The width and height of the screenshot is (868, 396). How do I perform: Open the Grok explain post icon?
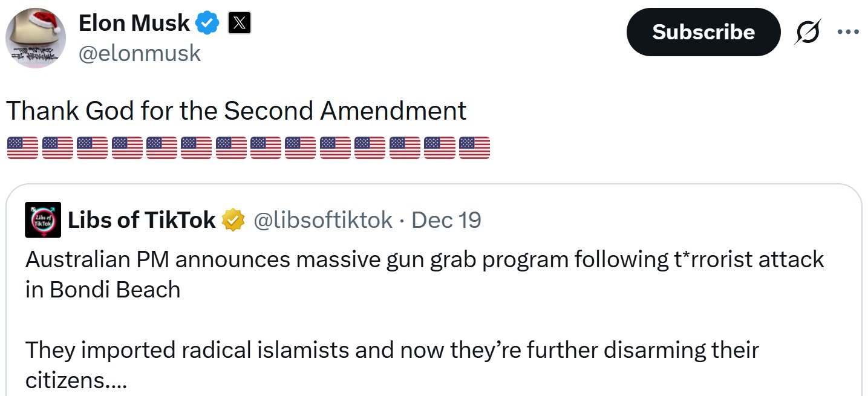coord(808,32)
